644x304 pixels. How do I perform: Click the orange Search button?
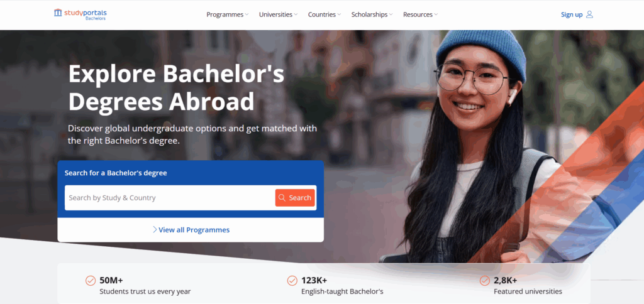pyautogui.click(x=295, y=198)
